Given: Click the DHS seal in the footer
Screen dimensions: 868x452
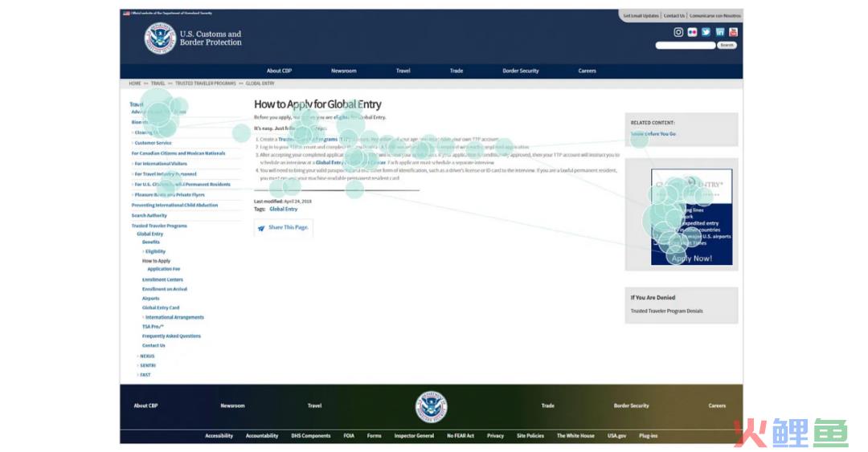Looking at the screenshot, I should coord(432,407).
